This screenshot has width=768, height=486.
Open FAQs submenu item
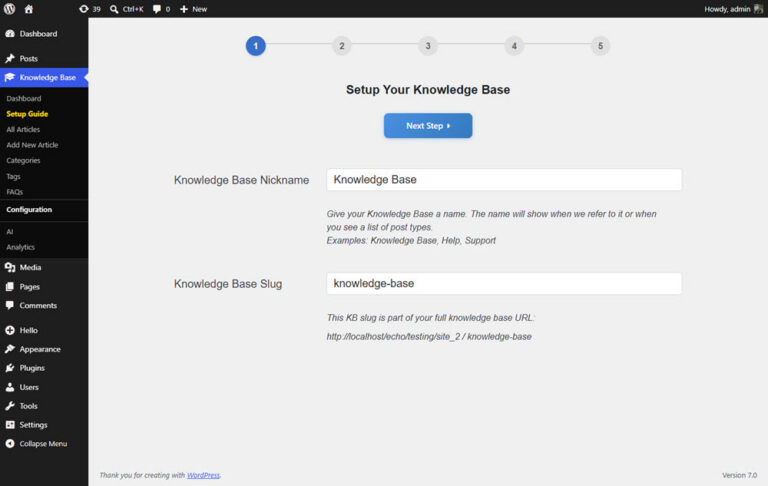click(15, 192)
